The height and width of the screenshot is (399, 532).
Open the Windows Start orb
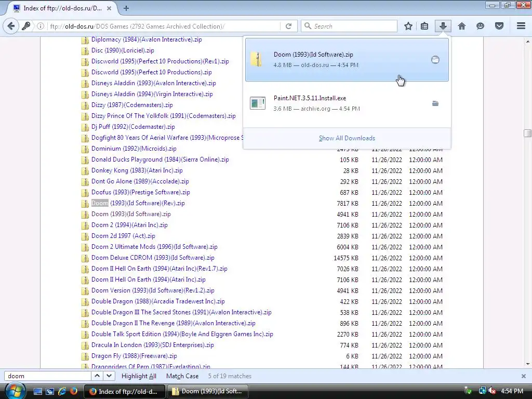click(x=14, y=391)
